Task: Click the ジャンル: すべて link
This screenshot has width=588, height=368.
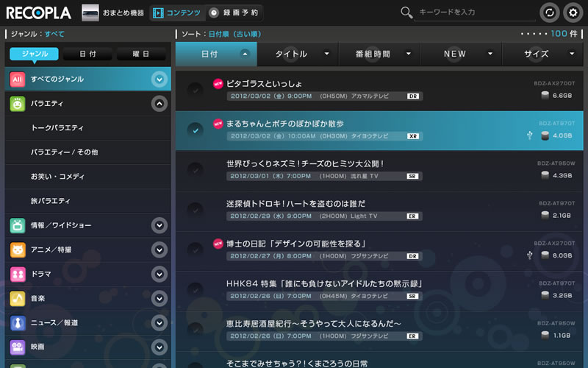Action: coord(54,34)
